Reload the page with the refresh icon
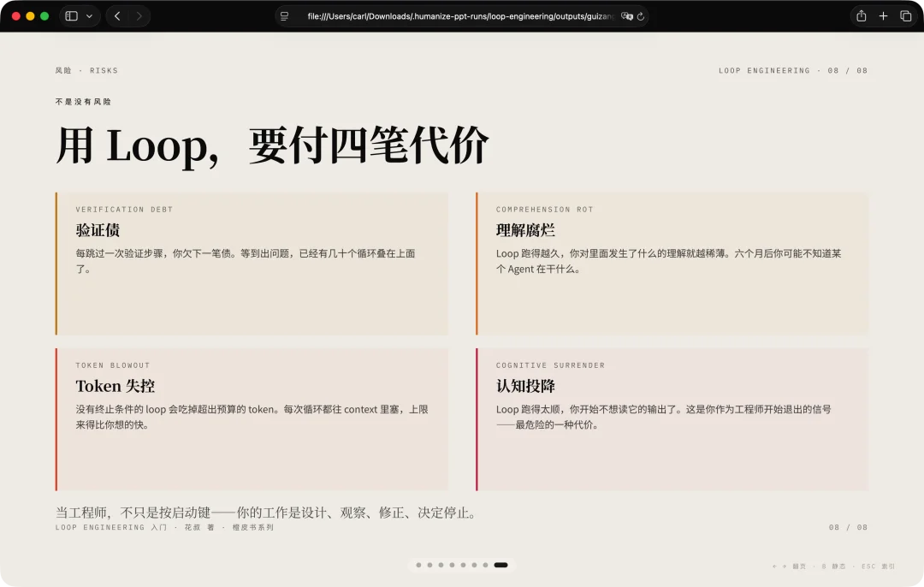This screenshot has height=587, width=924. (x=641, y=16)
